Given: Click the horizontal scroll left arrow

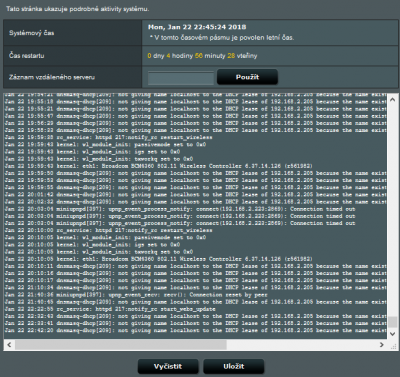Looking at the screenshot, I should (9, 345).
